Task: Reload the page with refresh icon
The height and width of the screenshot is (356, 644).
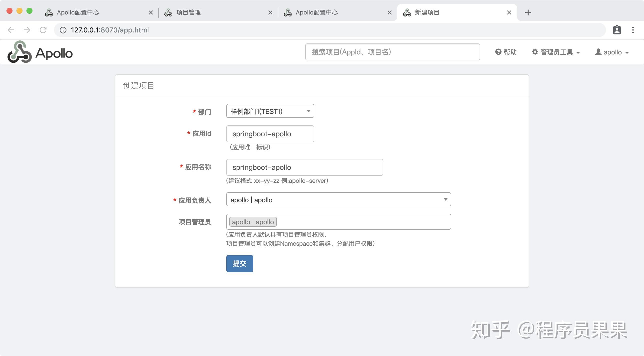Action: pyautogui.click(x=43, y=30)
